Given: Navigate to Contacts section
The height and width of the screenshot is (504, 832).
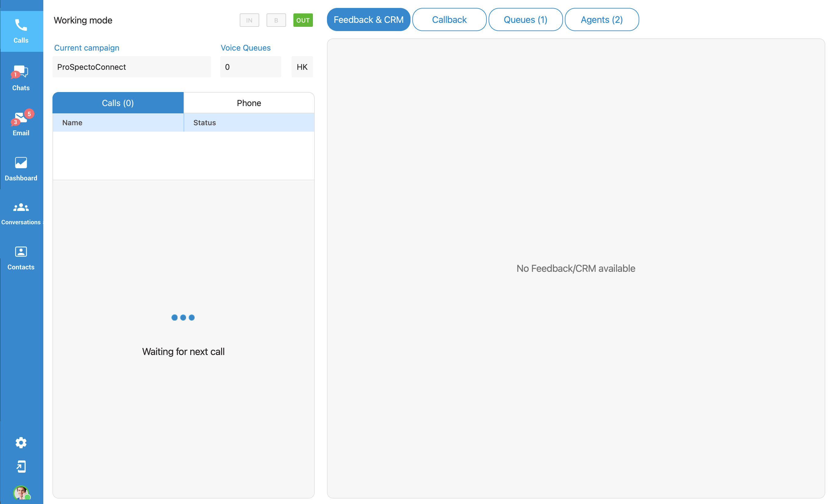Looking at the screenshot, I should pyautogui.click(x=21, y=258).
